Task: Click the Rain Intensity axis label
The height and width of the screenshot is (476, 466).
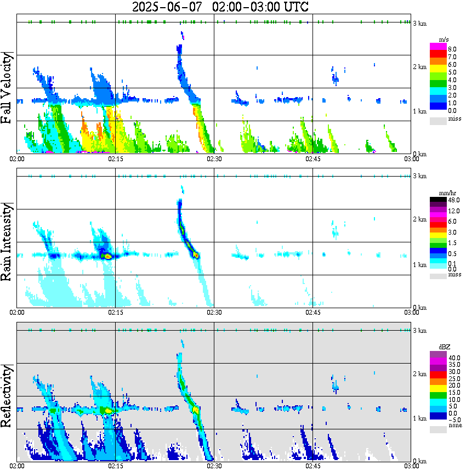Action: click(x=7, y=242)
